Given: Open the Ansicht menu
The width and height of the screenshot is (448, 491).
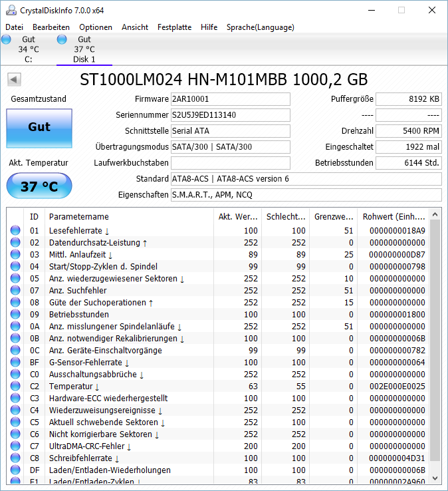Looking at the screenshot, I should coord(135,27).
